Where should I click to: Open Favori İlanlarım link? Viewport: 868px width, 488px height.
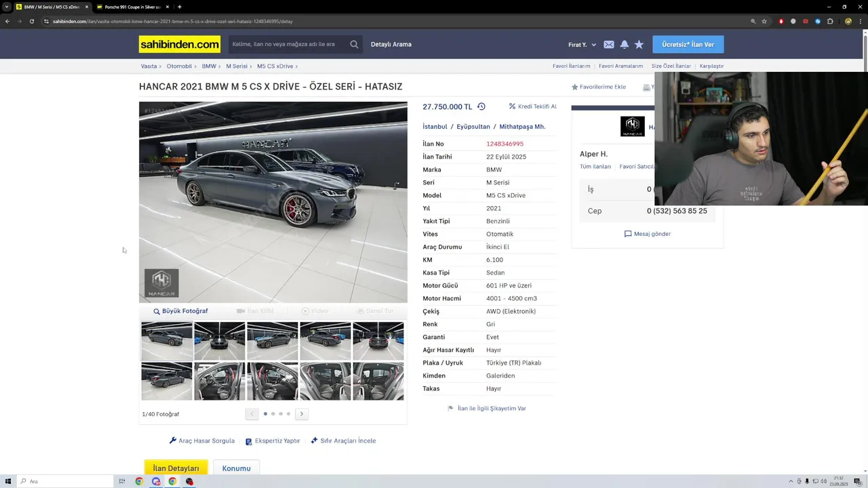571,66
